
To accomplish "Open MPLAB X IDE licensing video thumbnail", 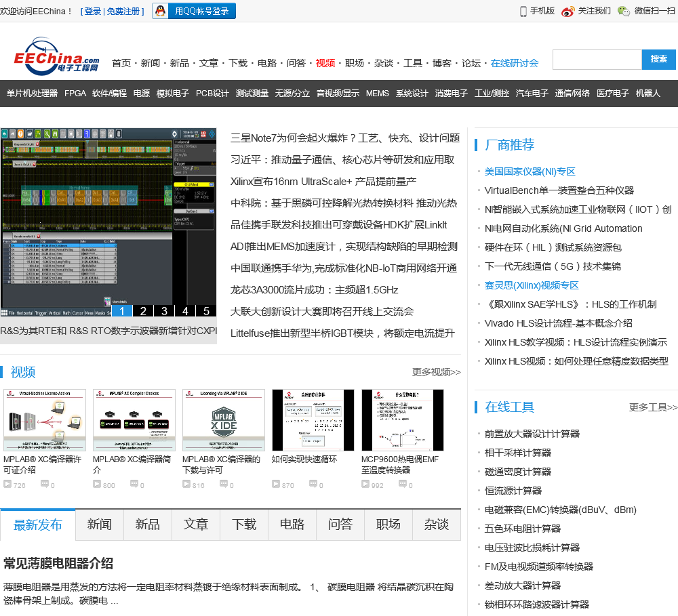I will 224,419.
